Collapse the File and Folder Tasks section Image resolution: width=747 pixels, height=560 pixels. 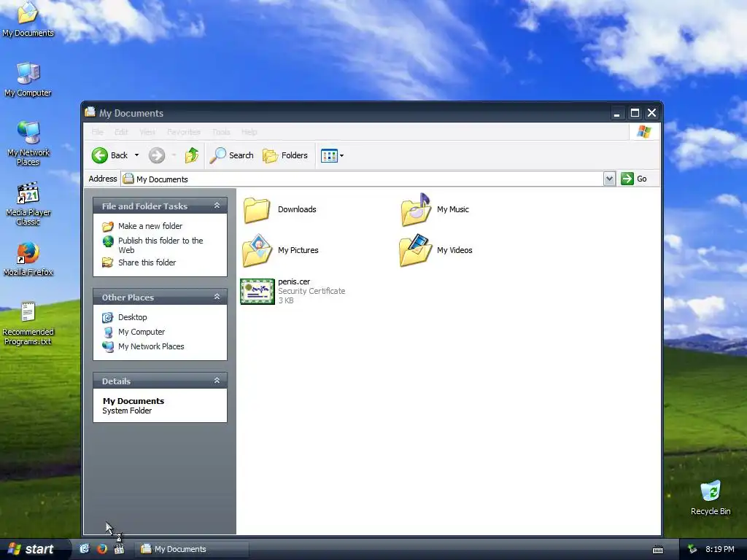[217, 206]
